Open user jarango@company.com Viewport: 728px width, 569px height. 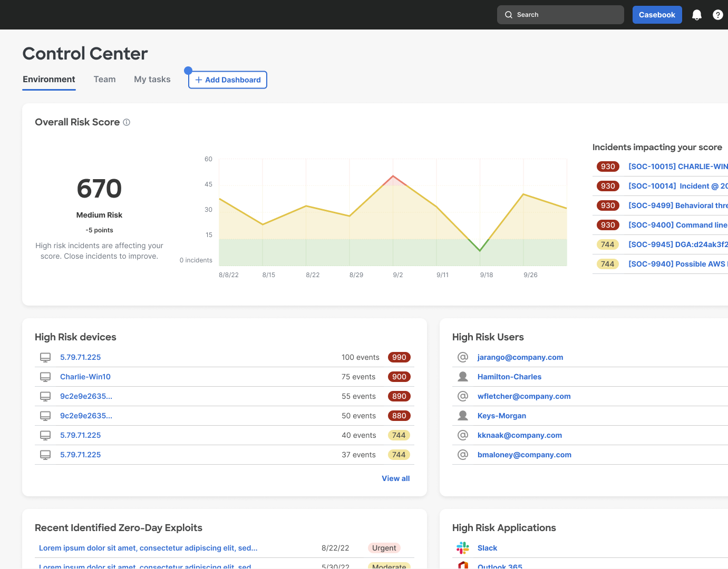[520, 357]
